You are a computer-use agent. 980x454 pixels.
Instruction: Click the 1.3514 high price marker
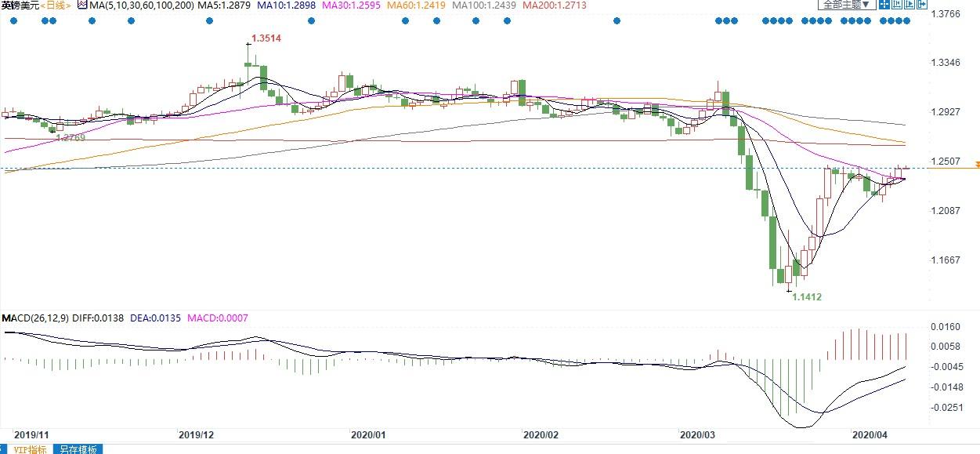click(266, 38)
